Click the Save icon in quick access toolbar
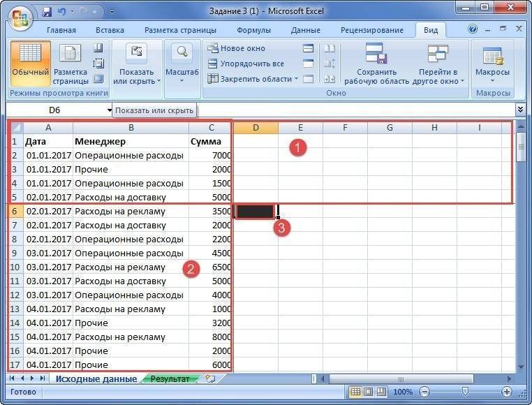This screenshot has height=405, width=532. click(x=47, y=12)
